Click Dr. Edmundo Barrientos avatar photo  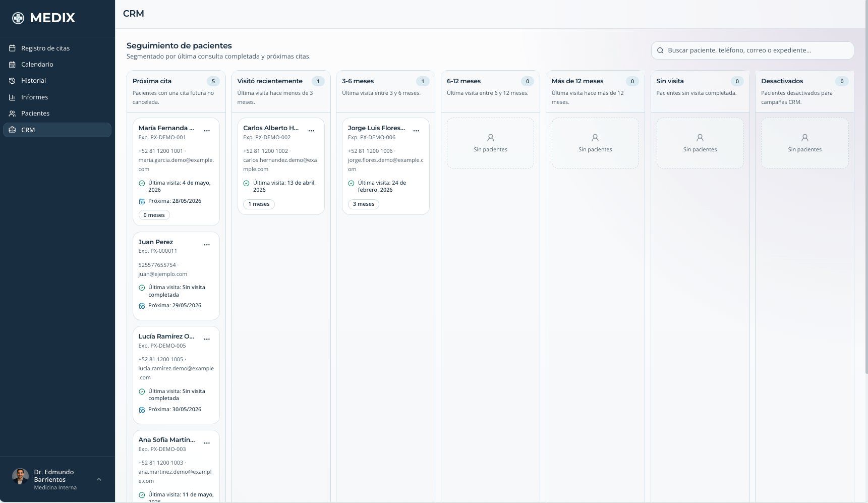point(20,476)
